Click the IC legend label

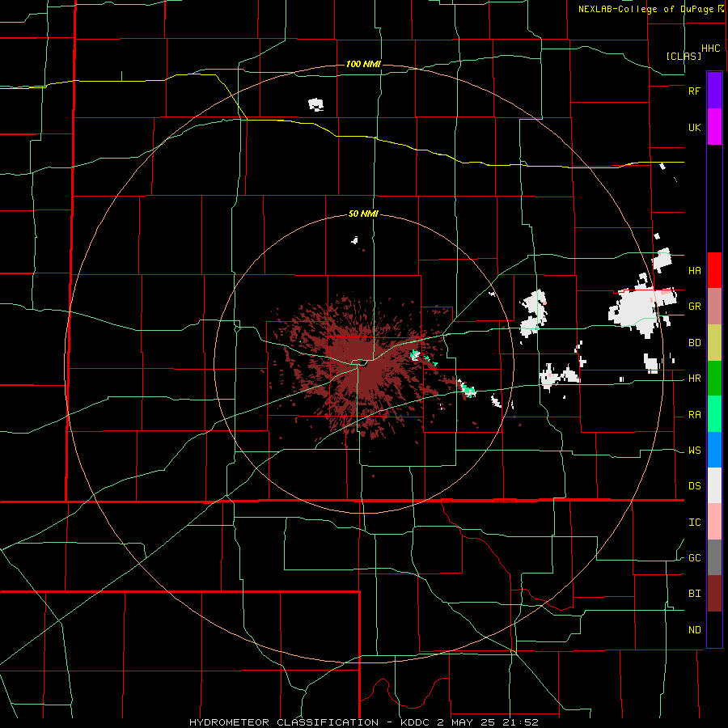point(694,523)
